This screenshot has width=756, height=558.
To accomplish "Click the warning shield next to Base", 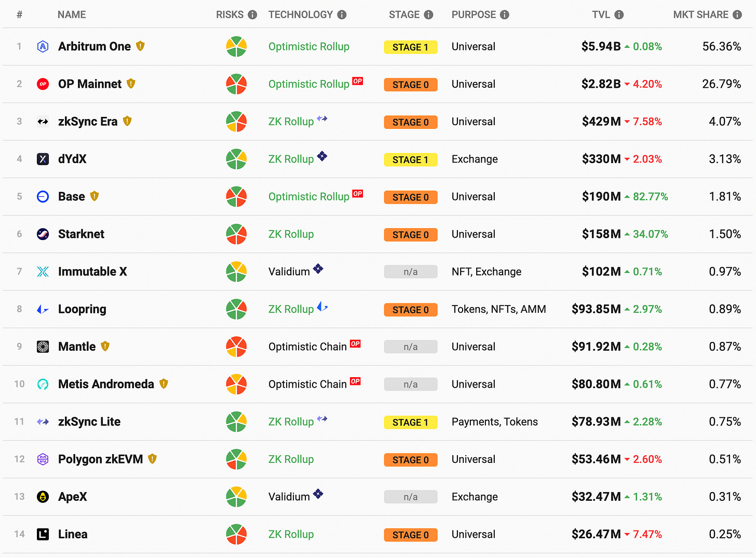I will (x=95, y=196).
